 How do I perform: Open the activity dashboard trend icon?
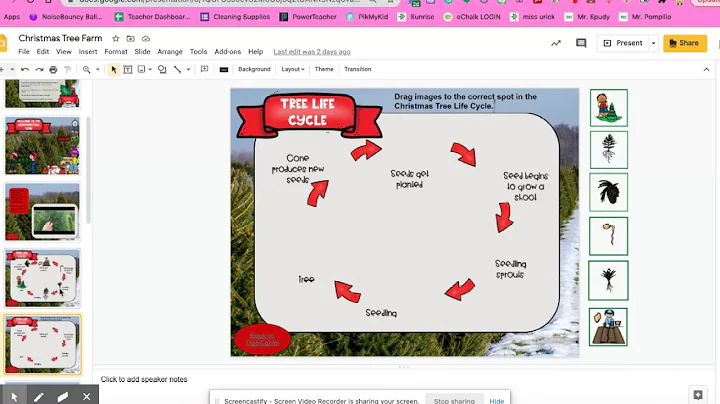coord(556,43)
